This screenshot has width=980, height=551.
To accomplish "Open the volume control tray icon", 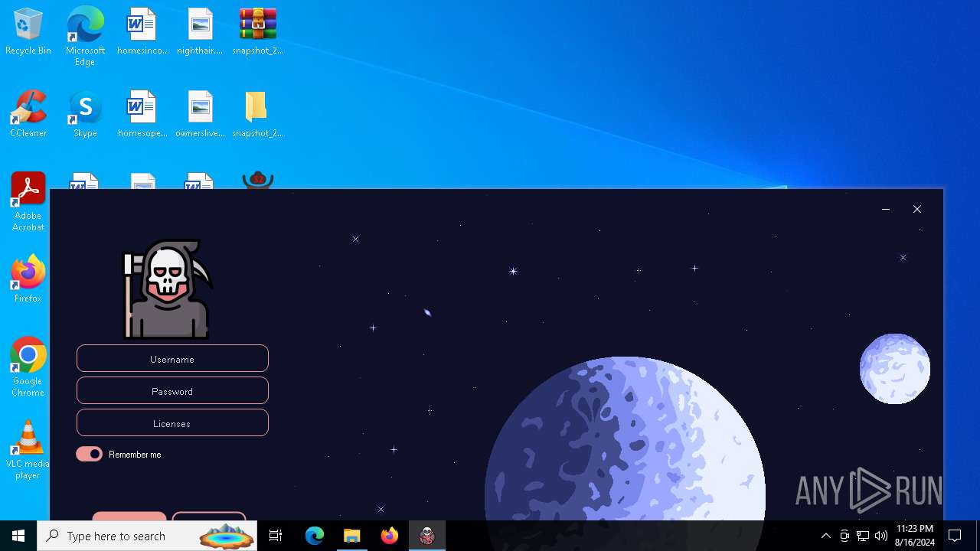I will pos(881,536).
